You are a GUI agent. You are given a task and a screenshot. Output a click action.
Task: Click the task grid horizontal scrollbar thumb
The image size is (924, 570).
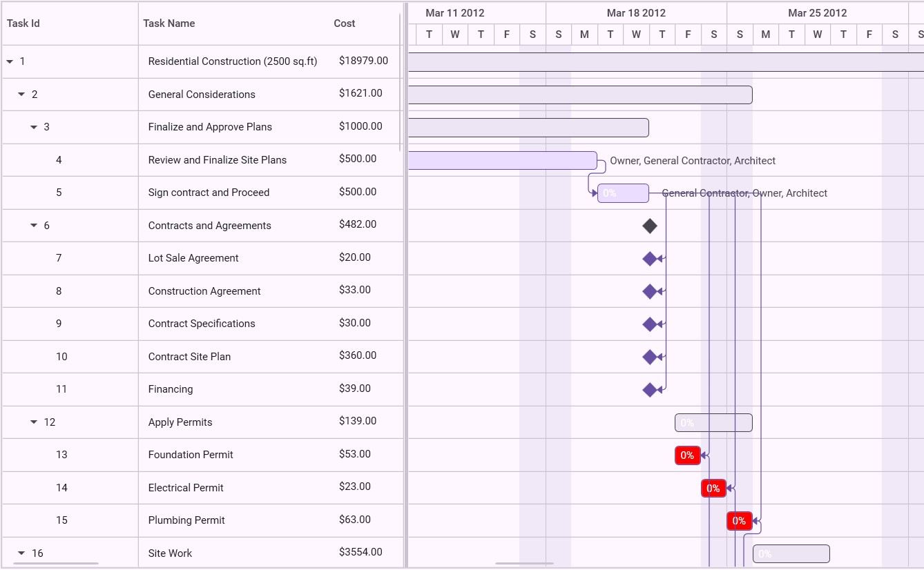click(56, 564)
